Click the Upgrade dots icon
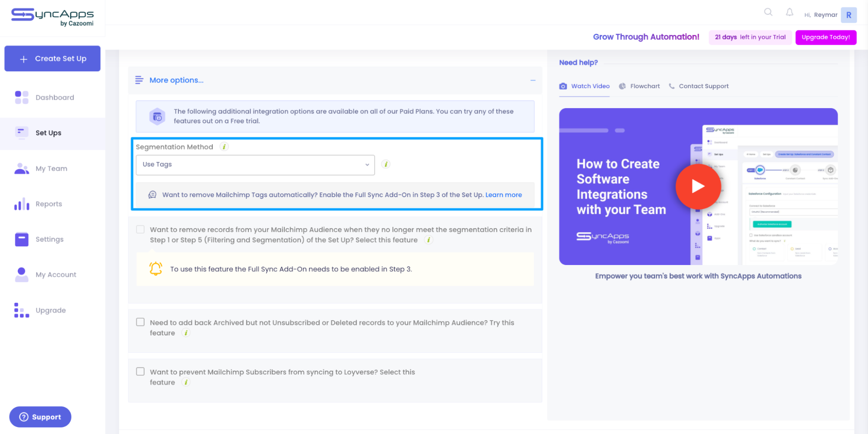This screenshot has width=868, height=434. coord(22,310)
